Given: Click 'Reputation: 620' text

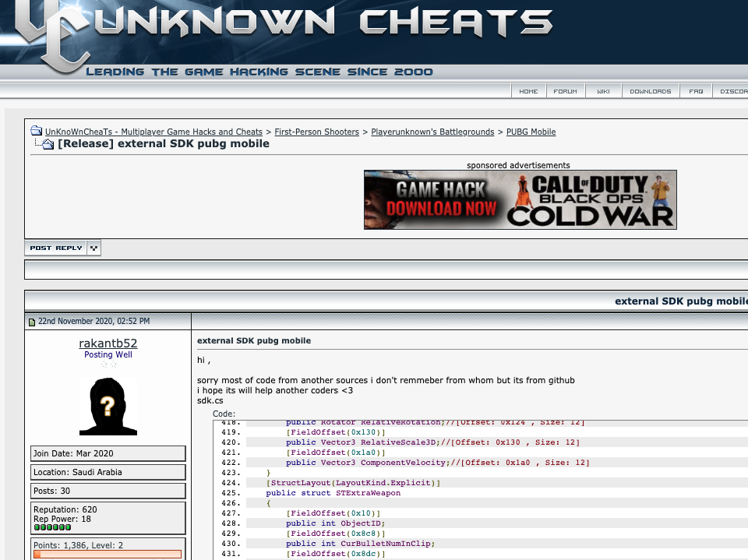Looking at the screenshot, I should tap(65, 509).
